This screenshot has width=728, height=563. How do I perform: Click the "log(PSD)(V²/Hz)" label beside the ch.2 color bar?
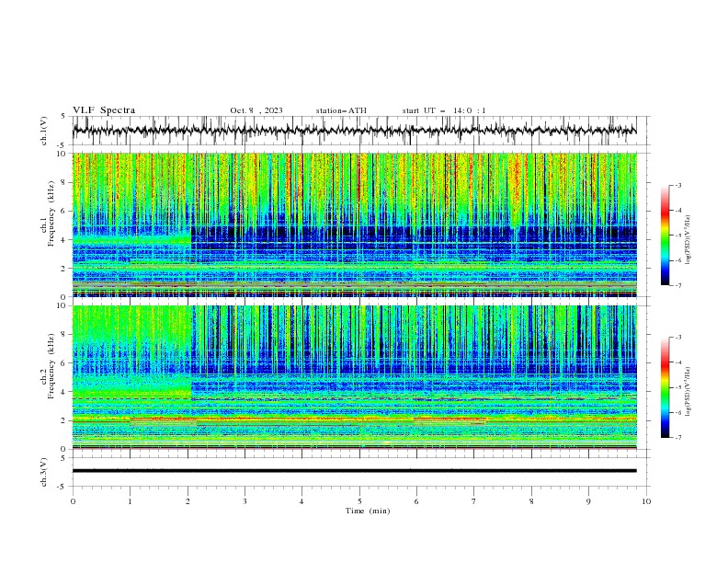(688, 391)
